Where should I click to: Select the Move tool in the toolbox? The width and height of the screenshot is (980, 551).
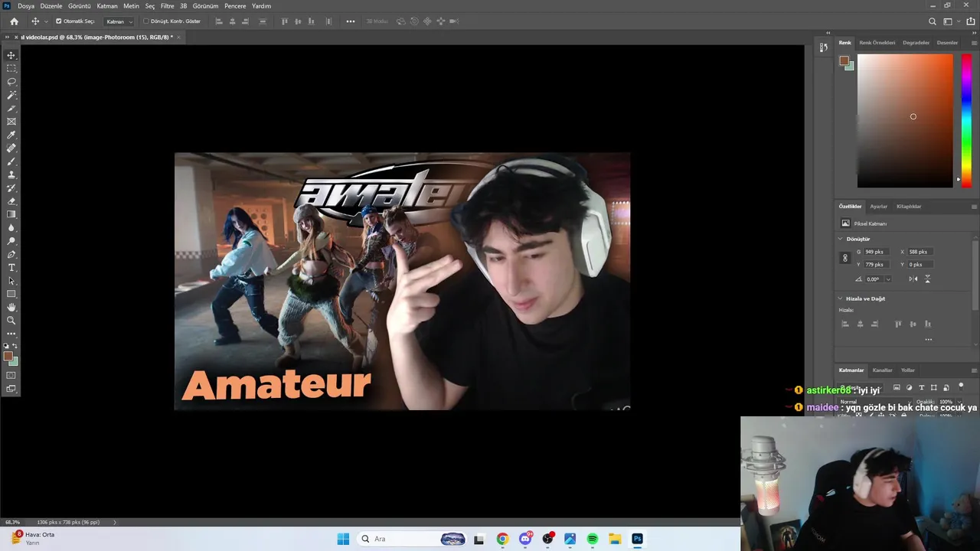tap(11, 55)
